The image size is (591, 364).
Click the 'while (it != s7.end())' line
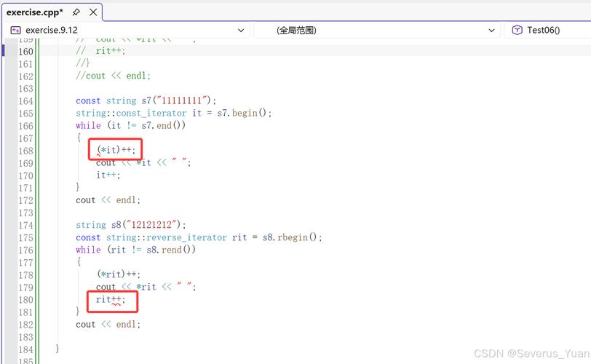130,125
